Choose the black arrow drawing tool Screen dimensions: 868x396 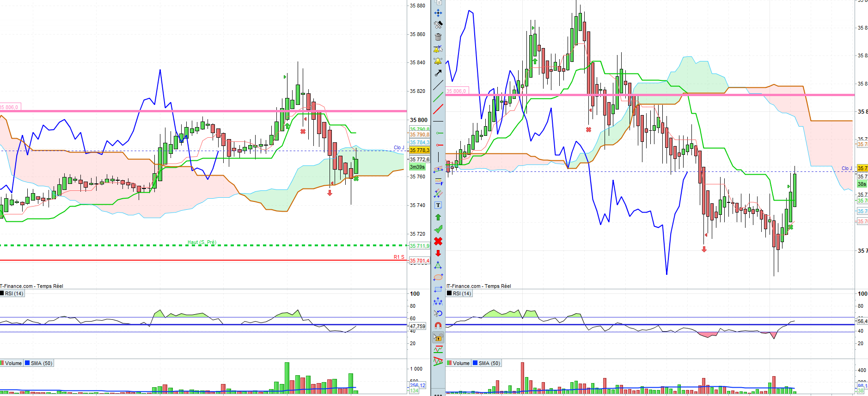point(438,73)
